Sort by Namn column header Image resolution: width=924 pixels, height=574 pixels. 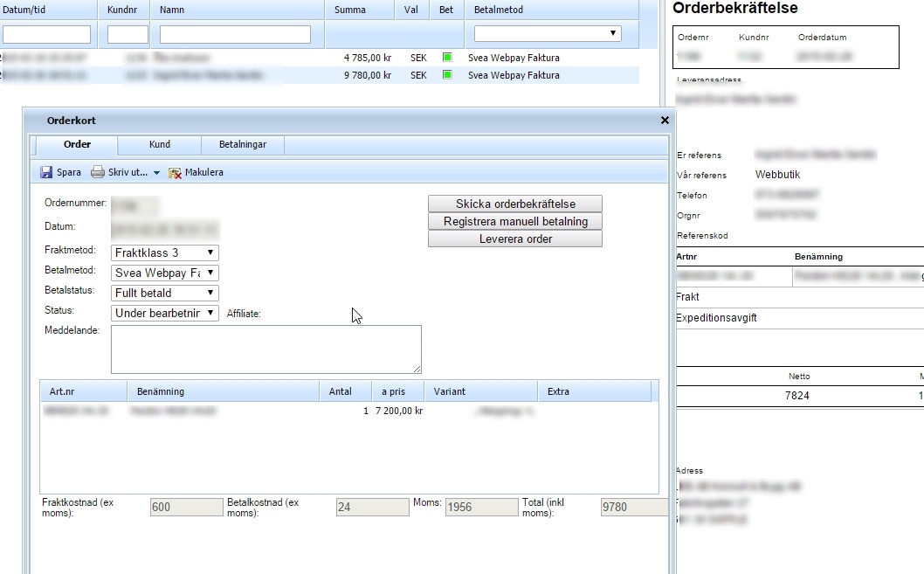coord(238,10)
